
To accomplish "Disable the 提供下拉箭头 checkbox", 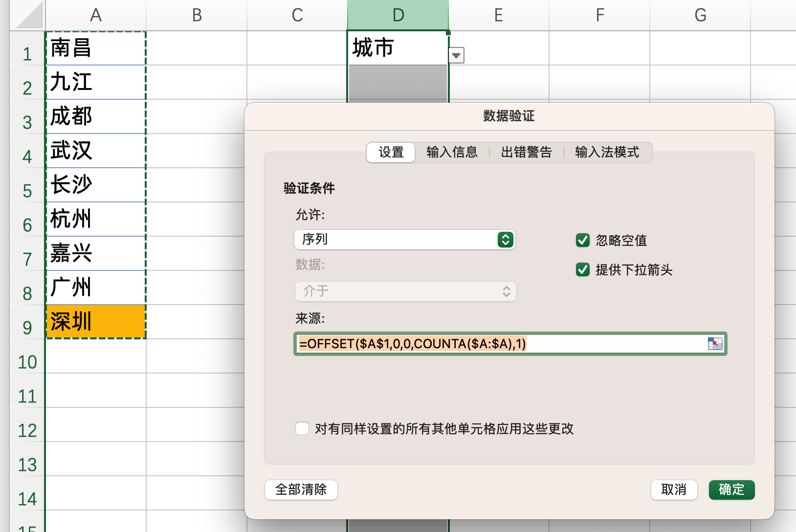I will tap(582, 269).
